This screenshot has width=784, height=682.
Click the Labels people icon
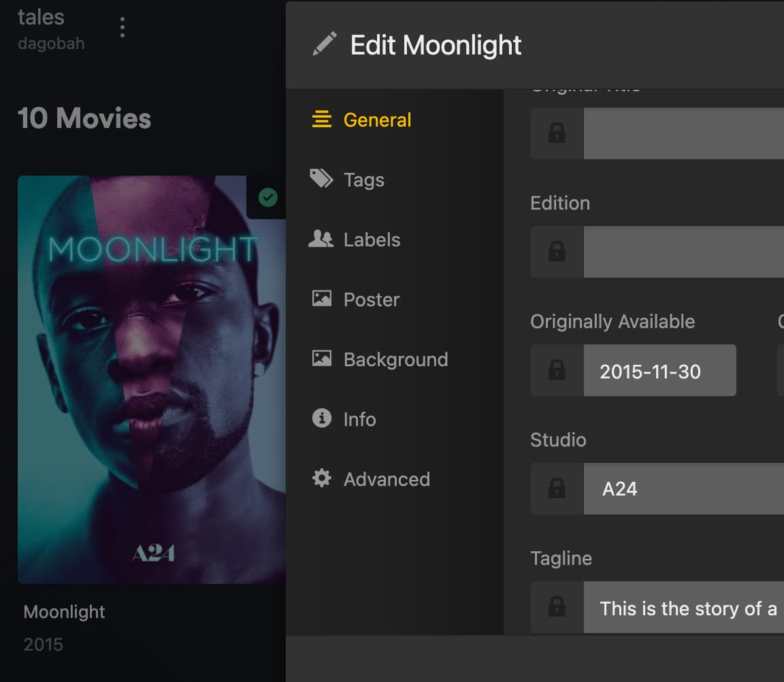321,239
